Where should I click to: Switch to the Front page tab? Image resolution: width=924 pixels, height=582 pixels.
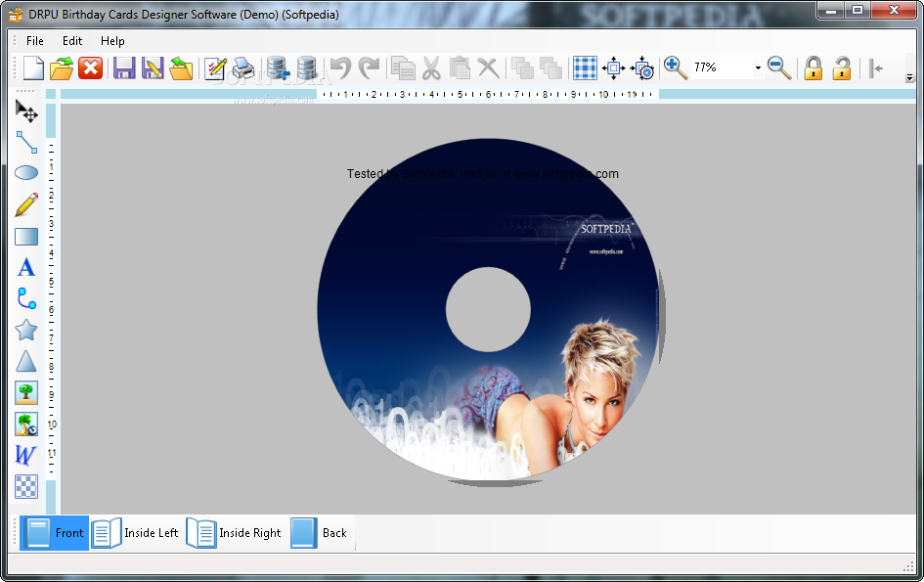pos(54,533)
